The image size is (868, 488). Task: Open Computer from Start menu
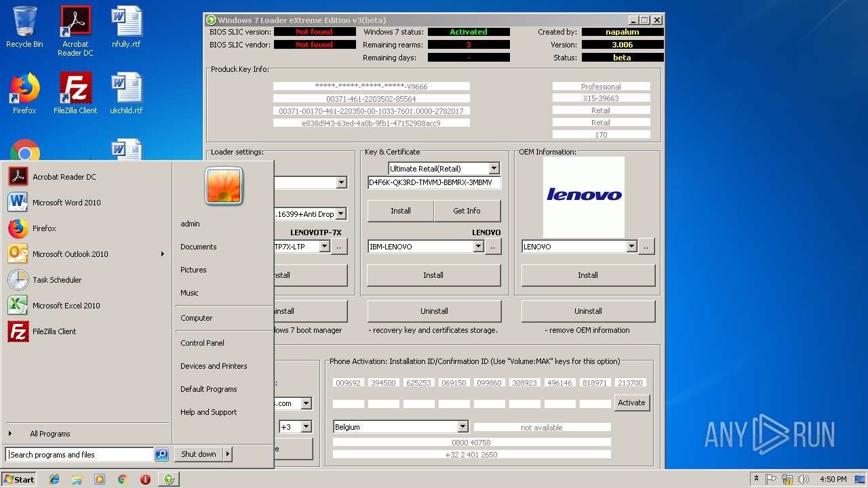click(x=196, y=318)
